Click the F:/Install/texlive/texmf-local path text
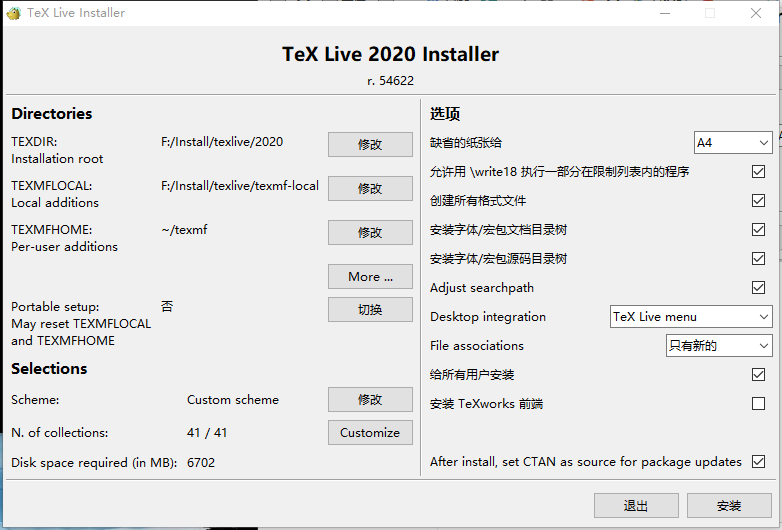Viewport: 782px width, 530px height. click(x=240, y=186)
